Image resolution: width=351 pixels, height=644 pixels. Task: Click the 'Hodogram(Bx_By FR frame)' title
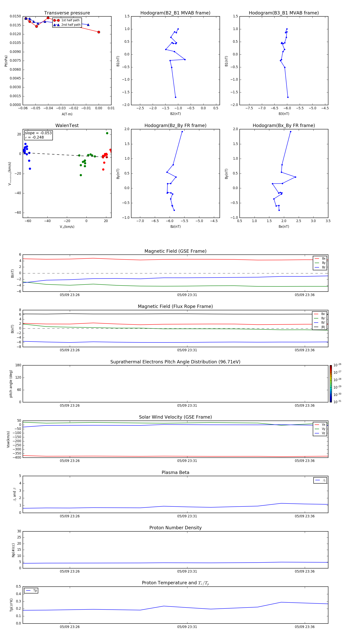coord(284,125)
